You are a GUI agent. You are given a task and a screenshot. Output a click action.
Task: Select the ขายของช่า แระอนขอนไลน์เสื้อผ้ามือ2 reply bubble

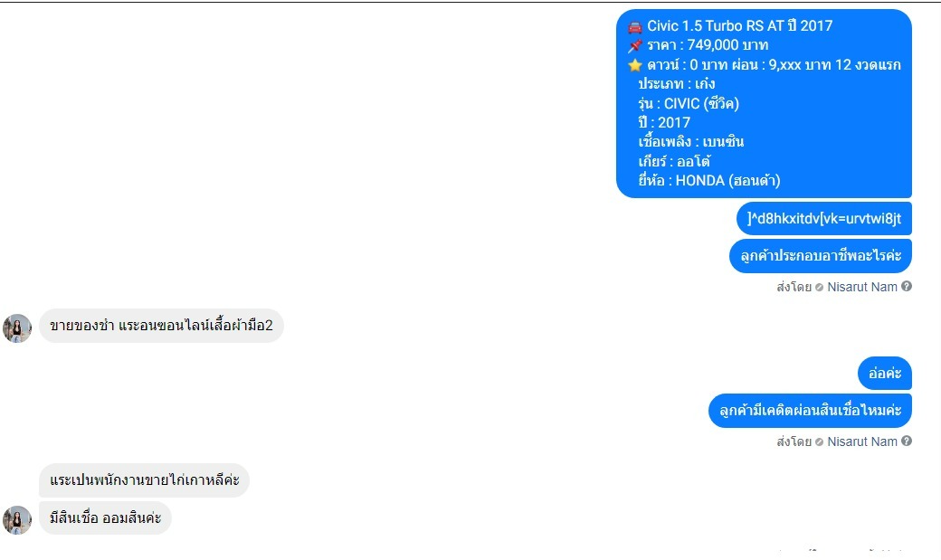coord(161,326)
